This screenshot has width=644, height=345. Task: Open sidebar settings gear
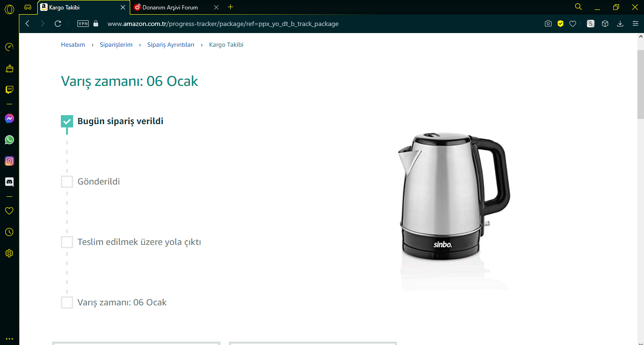9,253
